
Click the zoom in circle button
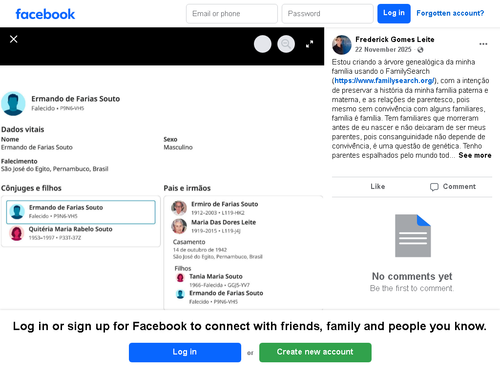[263, 44]
